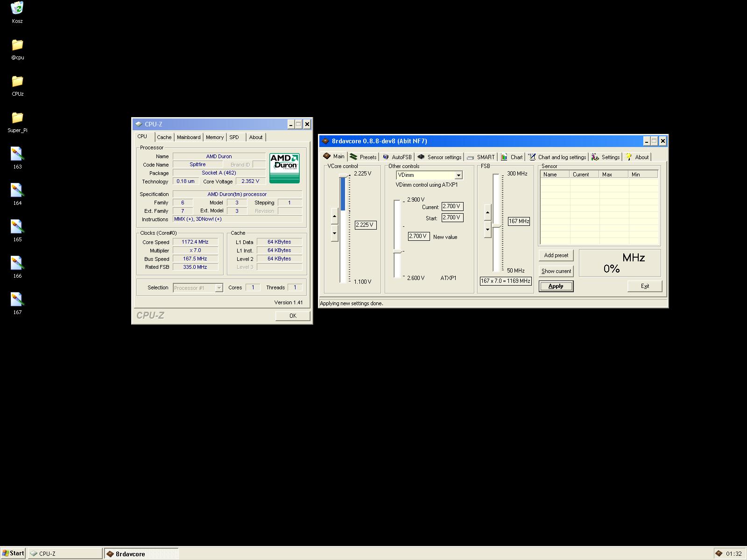747x560 pixels.
Task: Click the 2.225 V VCore value box
Action: (366, 225)
